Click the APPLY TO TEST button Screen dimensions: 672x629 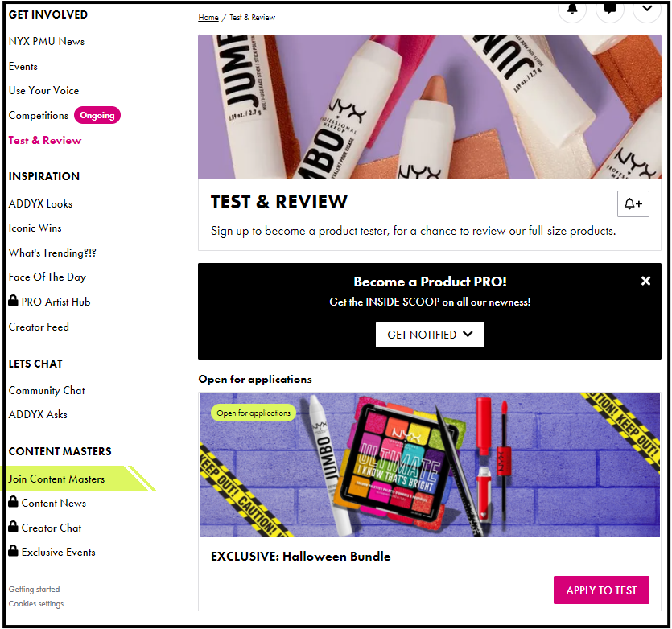(x=601, y=590)
